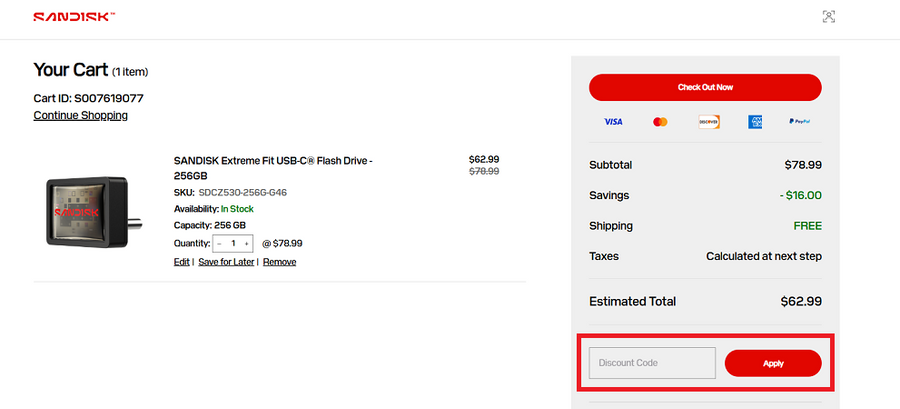Screen dimensions: 900x409
Task: Click the scan icon in top-right corner
Action: (x=827, y=16)
